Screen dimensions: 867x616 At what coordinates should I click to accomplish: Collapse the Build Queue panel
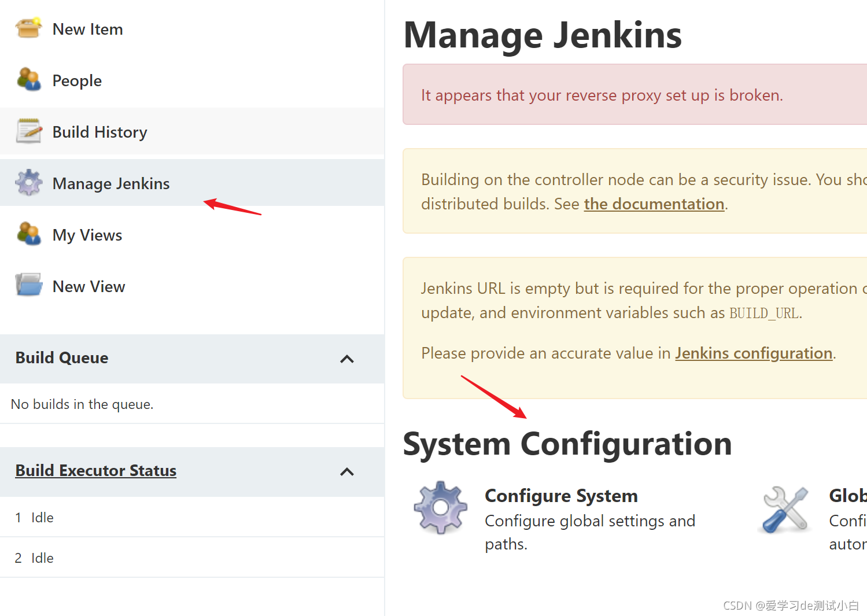[347, 359]
